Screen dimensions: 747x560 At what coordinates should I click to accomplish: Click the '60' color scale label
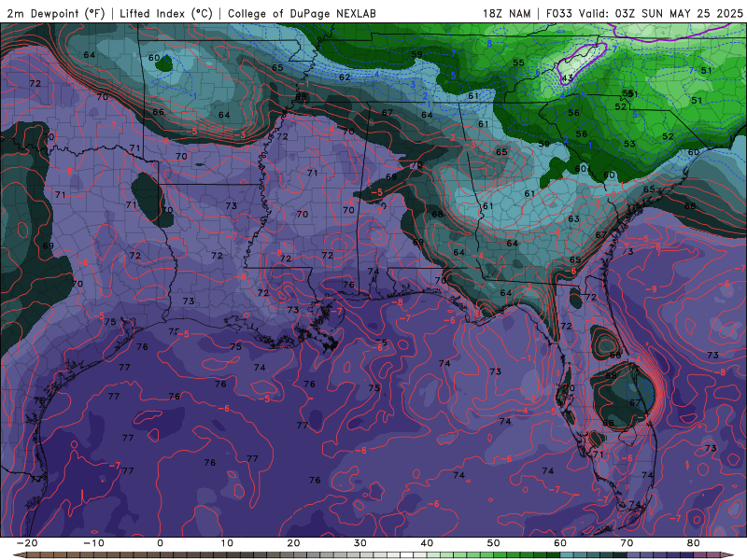(560, 543)
